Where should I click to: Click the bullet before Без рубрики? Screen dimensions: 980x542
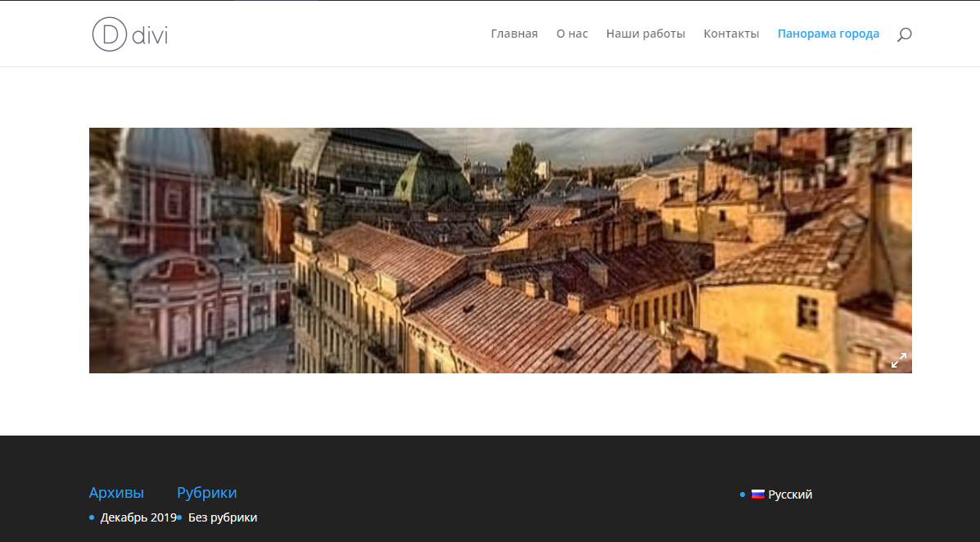click(179, 517)
